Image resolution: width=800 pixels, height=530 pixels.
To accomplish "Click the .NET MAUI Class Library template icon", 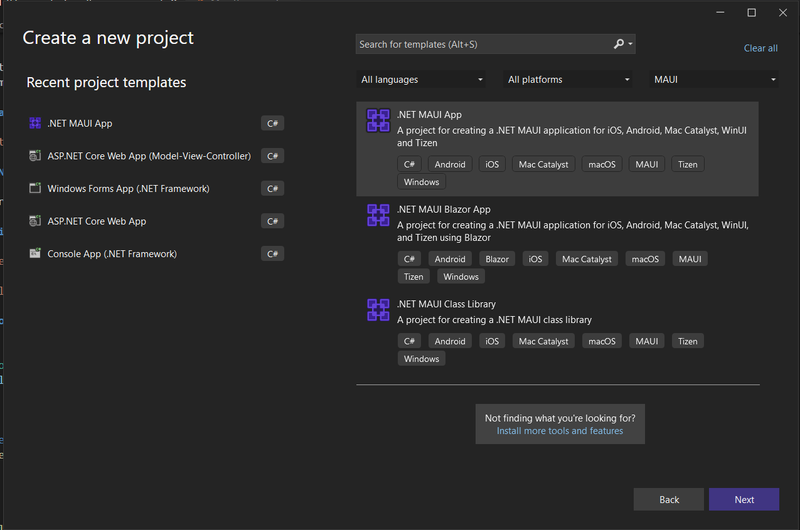I will 378,310.
